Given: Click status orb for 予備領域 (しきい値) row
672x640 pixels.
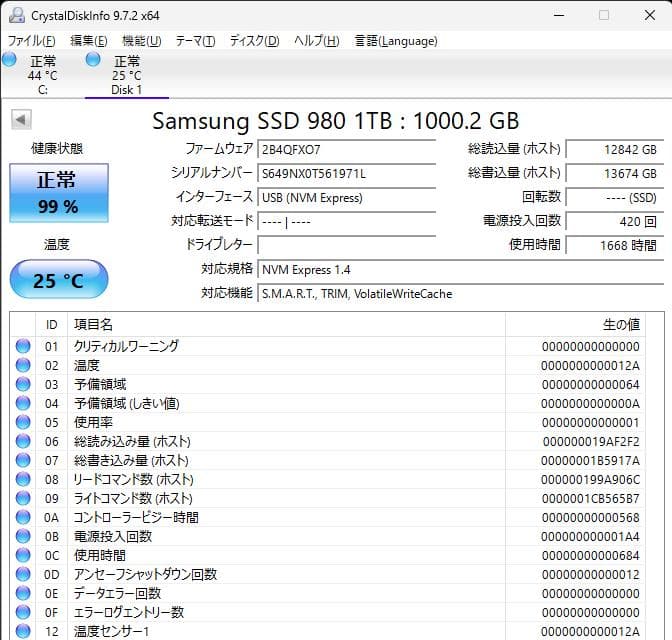Looking at the screenshot, I should pos(23,403).
